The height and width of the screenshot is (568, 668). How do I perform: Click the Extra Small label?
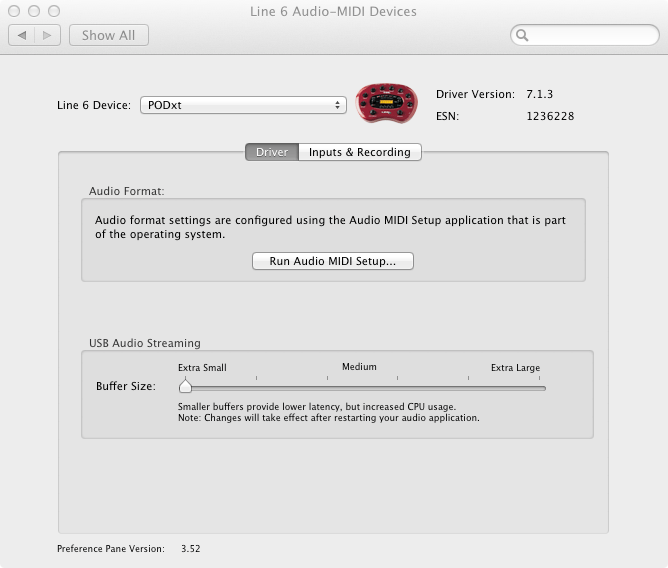pos(202,367)
